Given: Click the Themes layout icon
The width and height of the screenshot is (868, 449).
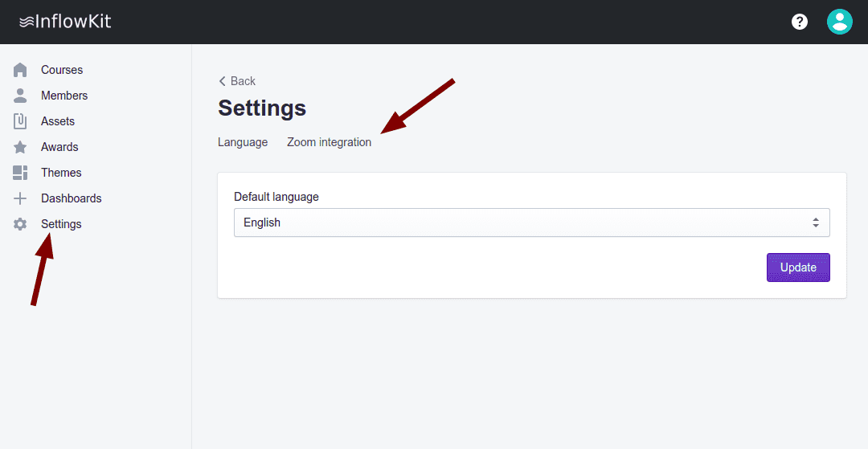Looking at the screenshot, I should pos(21,173).
